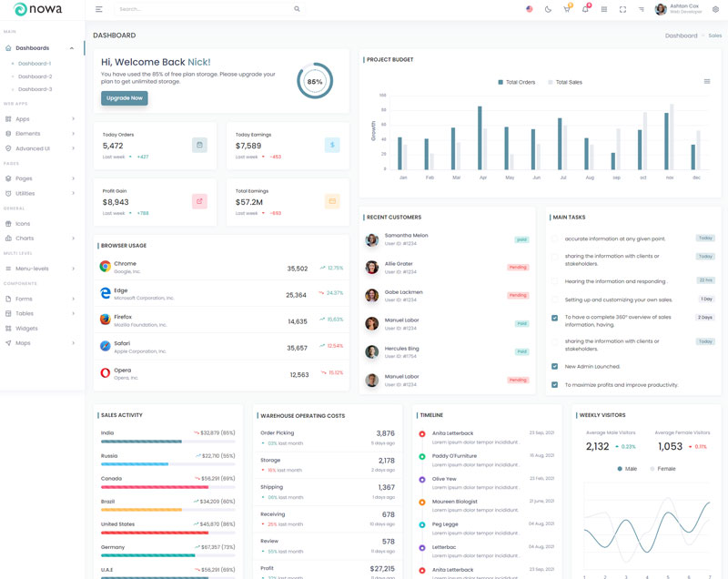This screenshot has height=579, width=728.
Task: Click the Upgrade Now button
Action: (125, 98)
